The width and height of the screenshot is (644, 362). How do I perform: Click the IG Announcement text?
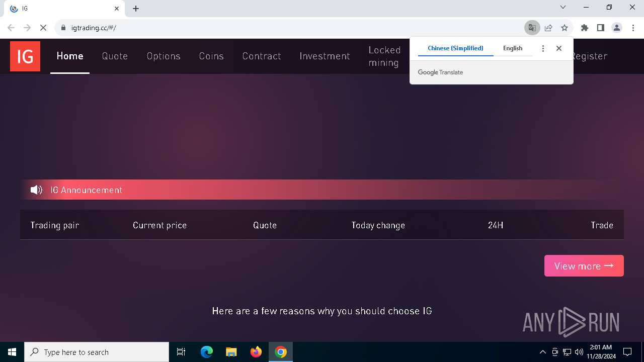point(86,190)
